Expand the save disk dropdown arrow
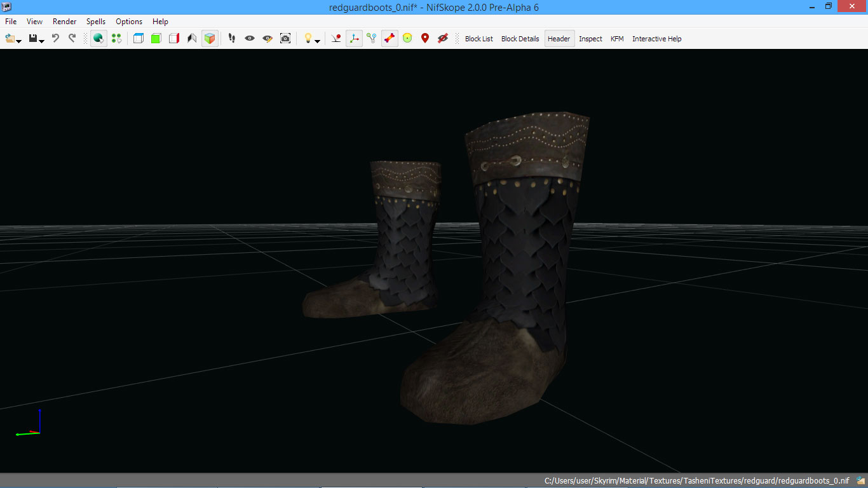868x488 pixels. coord(41,41)
